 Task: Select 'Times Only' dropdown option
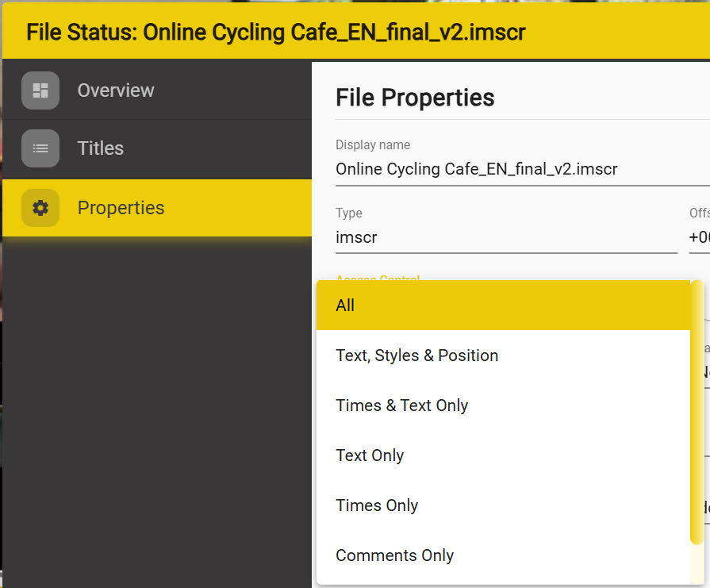[503, 505]
